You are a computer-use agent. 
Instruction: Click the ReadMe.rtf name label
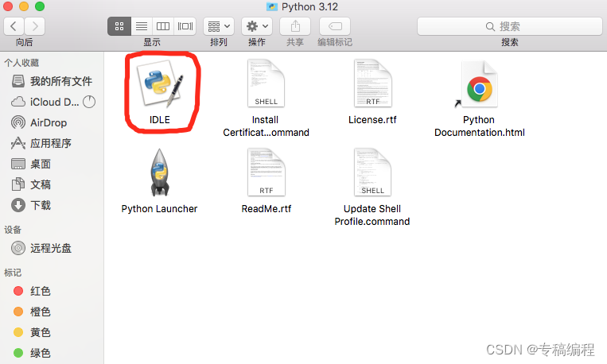click(x=267, y=209)
